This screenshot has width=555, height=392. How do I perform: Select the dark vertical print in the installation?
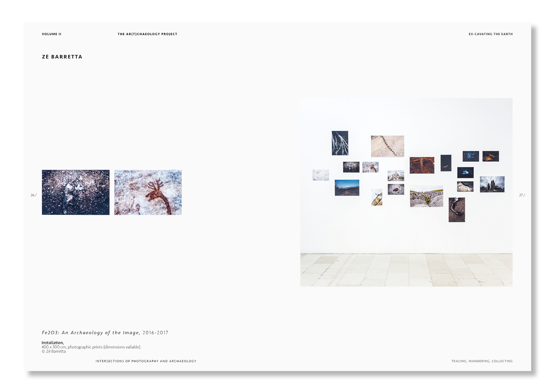pos(340,143)
